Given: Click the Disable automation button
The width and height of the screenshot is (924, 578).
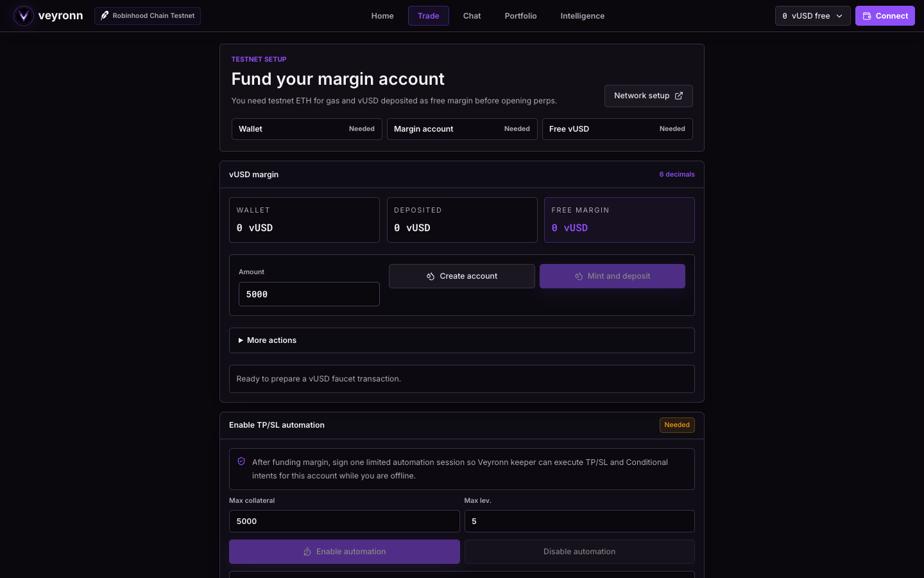Looking at the screenshot, I should click(x=579, y=552).
